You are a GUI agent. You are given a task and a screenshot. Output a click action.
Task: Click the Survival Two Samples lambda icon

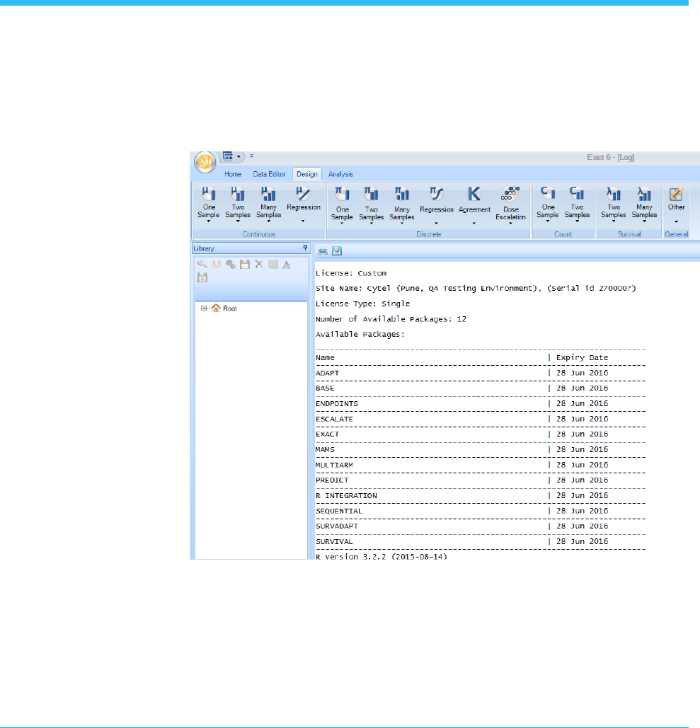pos(613,192)
